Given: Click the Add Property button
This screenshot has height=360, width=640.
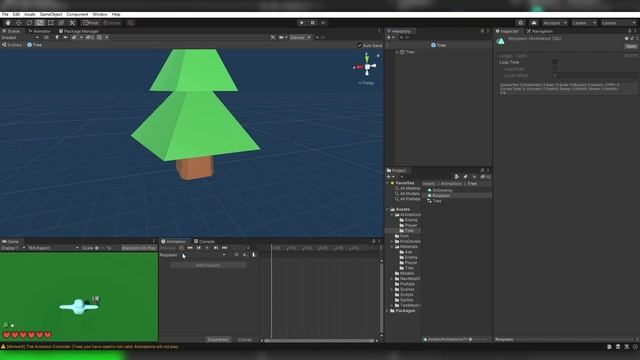Looking at the screenshot, I should click(209, 265).
